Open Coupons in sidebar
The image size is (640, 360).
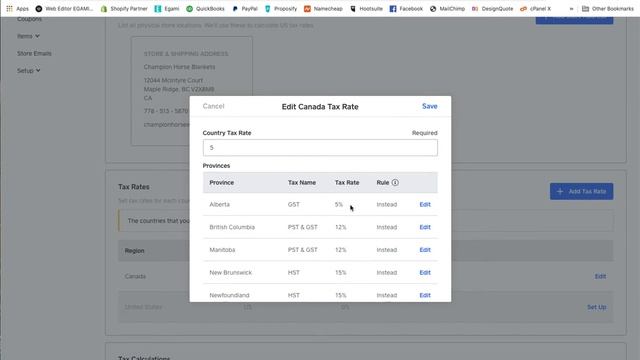tap(29, 19)
